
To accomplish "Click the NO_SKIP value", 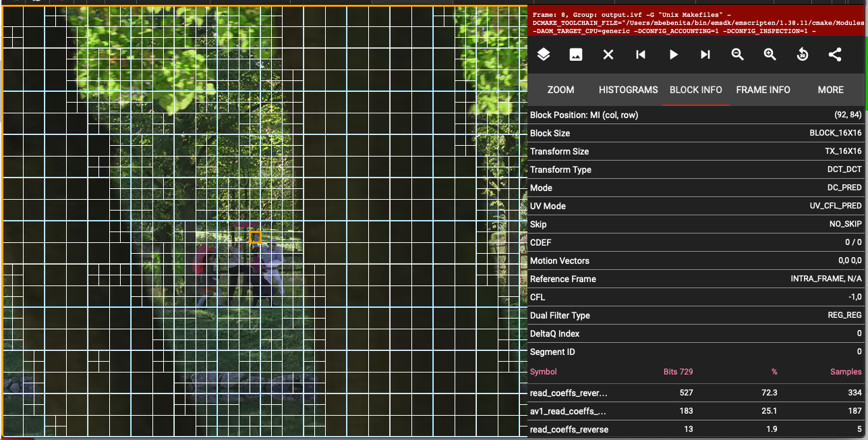I will 846,225.
